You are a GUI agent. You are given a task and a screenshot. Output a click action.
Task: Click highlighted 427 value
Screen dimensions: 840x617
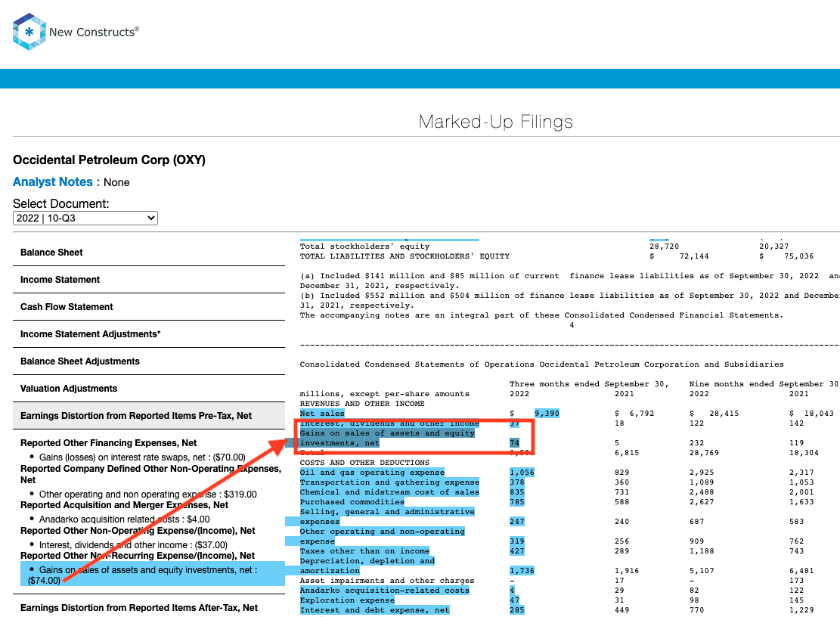[x=517, y=551]
